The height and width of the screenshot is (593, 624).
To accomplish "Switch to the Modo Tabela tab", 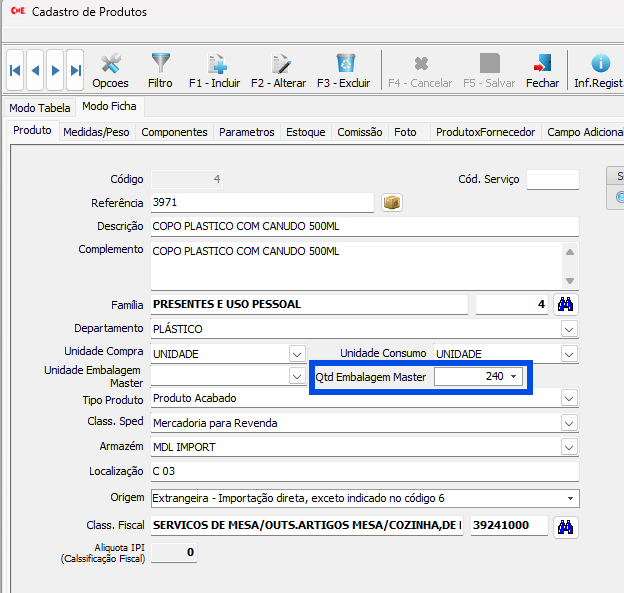I will click(x=40, y=108).
